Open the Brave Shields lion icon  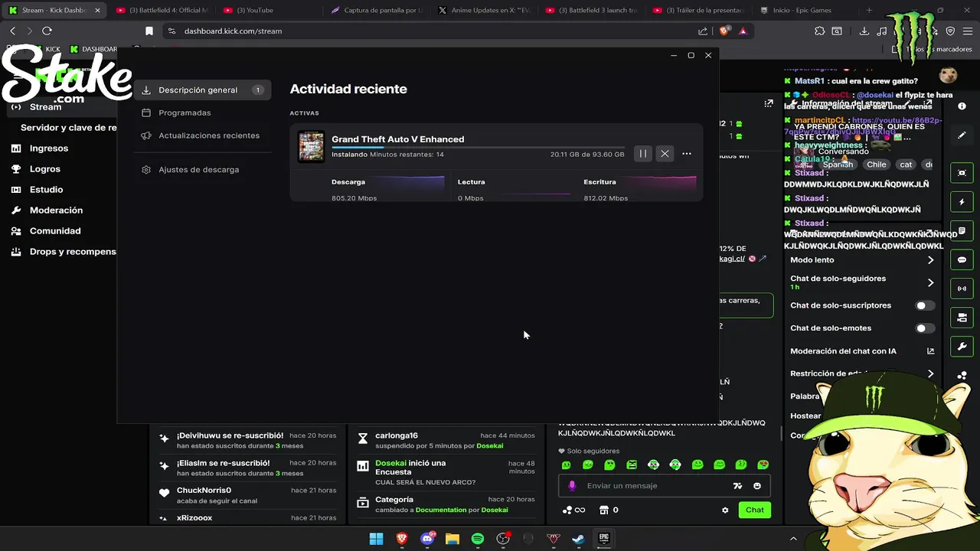[724, 31]
